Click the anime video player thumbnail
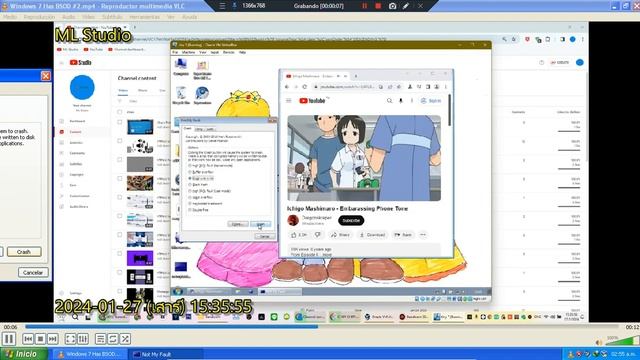 click(364, 158)
